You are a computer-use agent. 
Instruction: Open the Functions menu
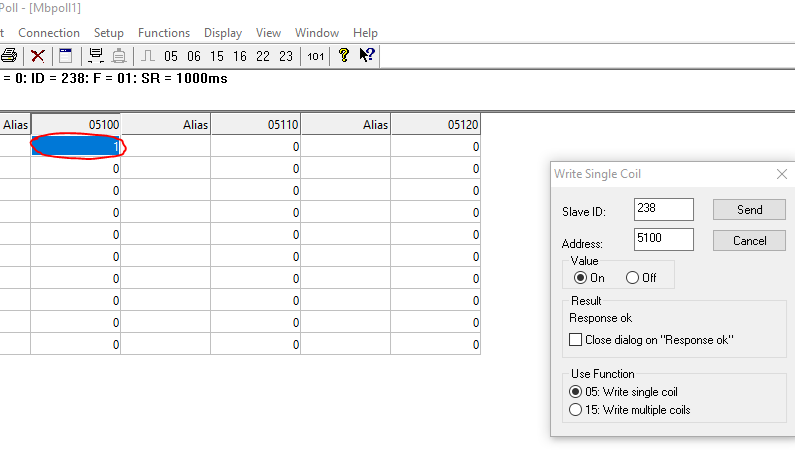pyautogui.click(x=164, y=33)
